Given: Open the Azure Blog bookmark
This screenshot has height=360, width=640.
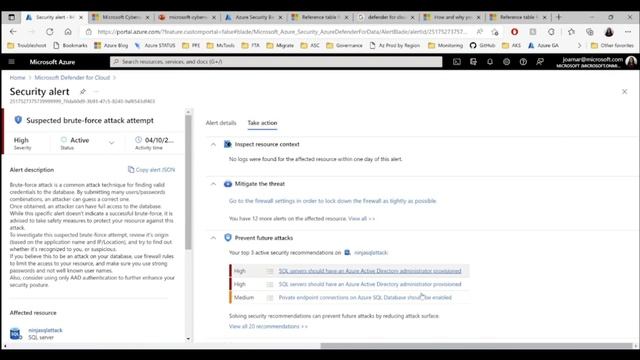Looking at the screenshot, I should 111,45.
